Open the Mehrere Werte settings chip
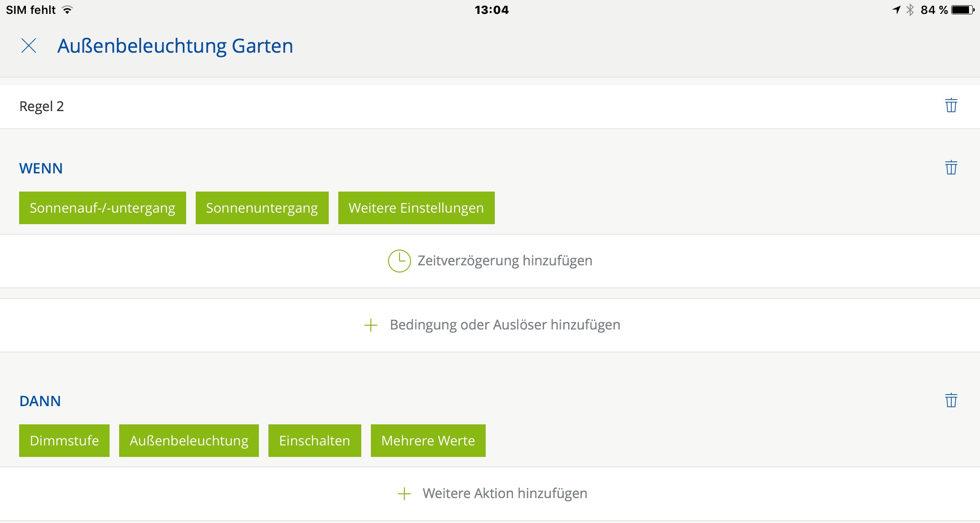This screenshot has width=980, height=523. pos(428,441)
